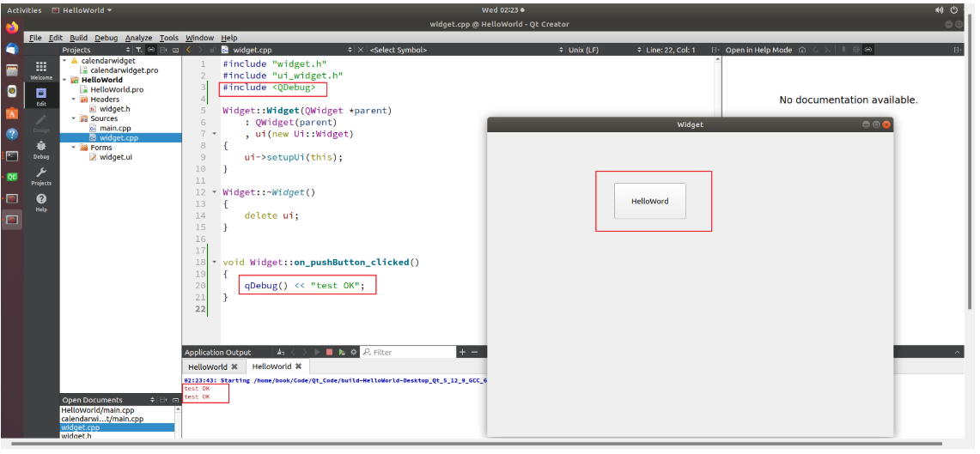Click HelloWord button in Widget window
This screenshot has height=454, width=980.
tap(650, 201)
